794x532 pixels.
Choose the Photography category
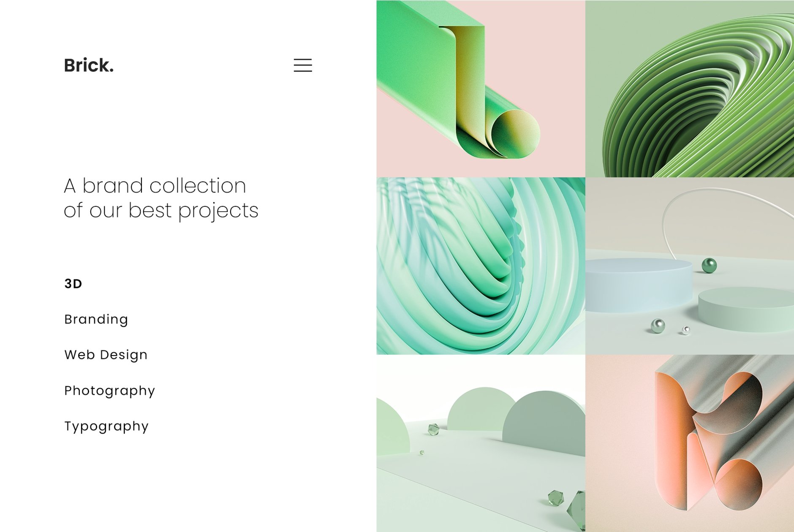coord(109,391)
